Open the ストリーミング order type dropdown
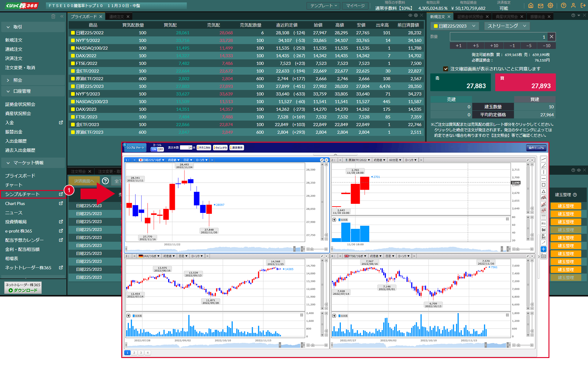This screenshot has width=588, height=373. tap(507, 26)
